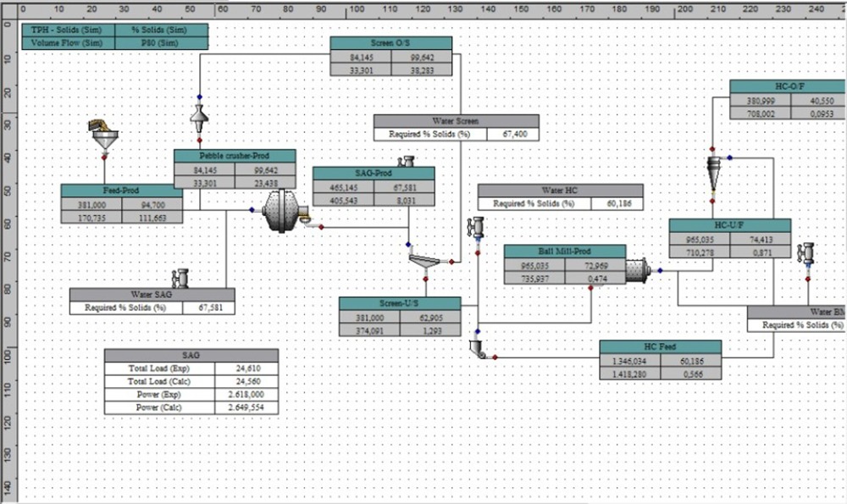Click the screen separator icon below SAG-Prod

[x=424, y=262]
